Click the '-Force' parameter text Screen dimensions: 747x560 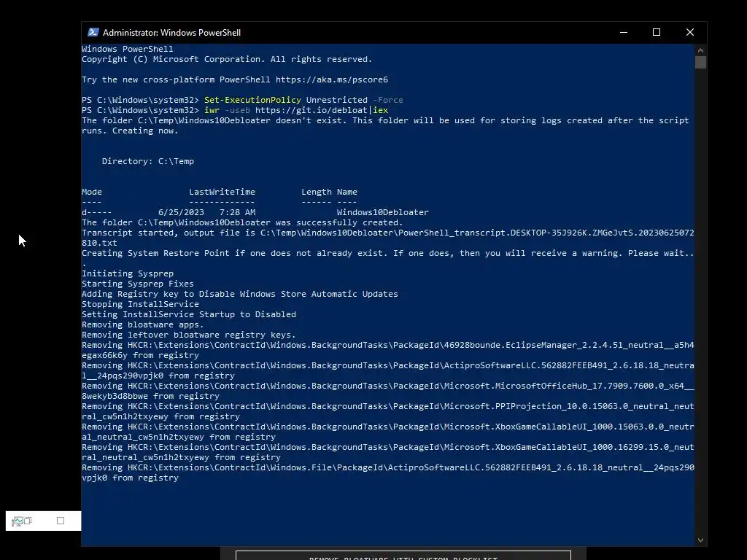coord(388,100)
